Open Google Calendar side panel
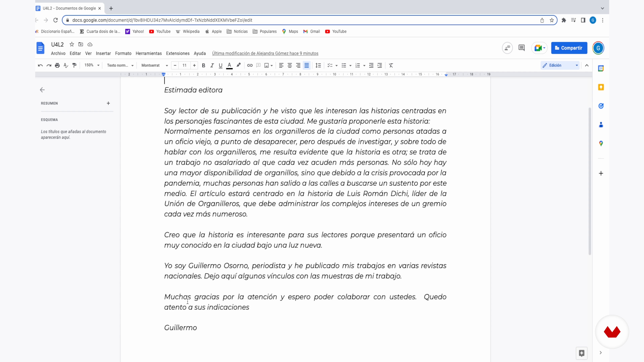644x362 pixels. click(x=601, y=68)
